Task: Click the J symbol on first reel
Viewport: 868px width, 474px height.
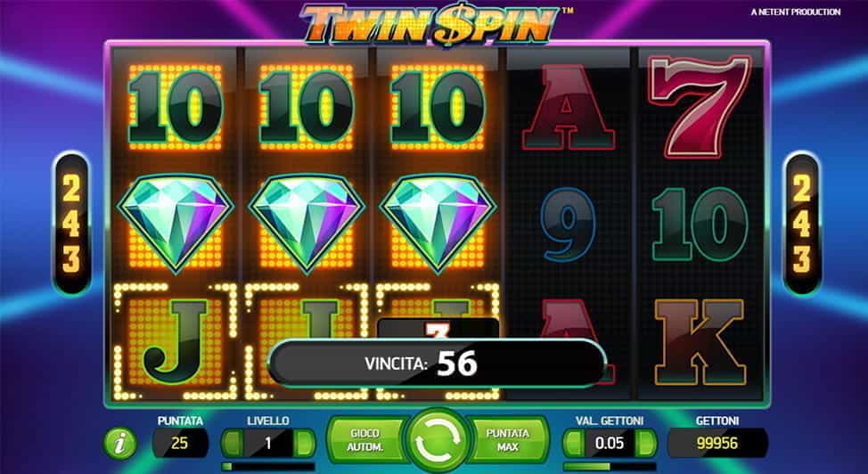Action: click(176, 341)
